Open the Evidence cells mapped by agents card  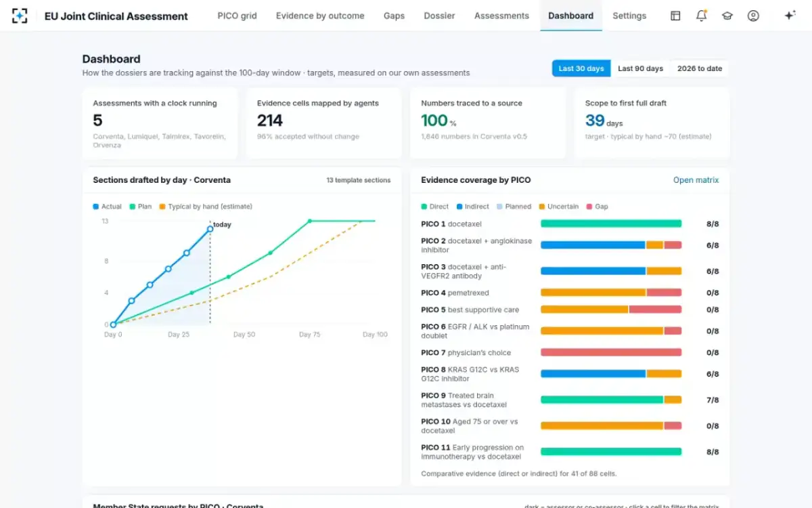point(324,123)
